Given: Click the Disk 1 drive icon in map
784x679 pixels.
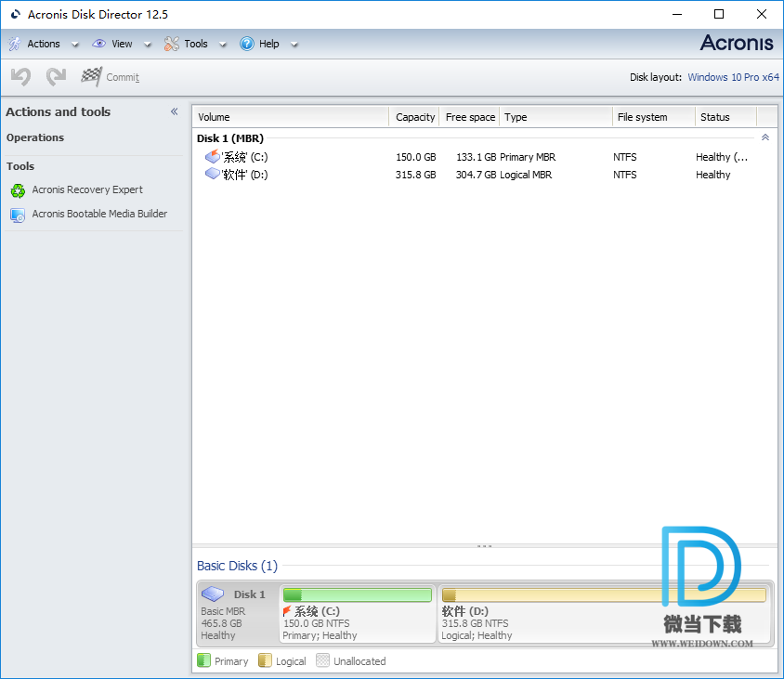Looking at the screenshot, I should (213, 594).
